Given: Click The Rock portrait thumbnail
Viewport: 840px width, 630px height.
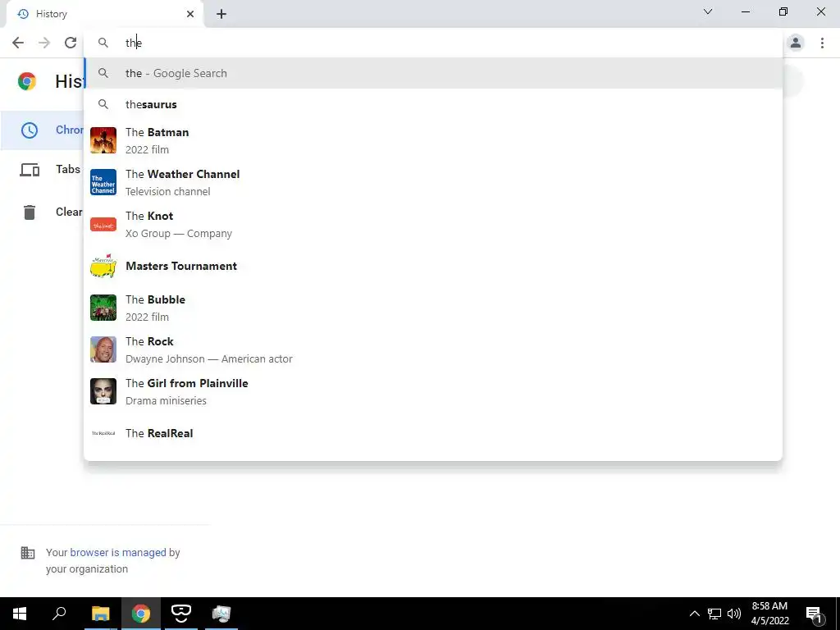Looking at the screenshot, I should pos(103,349).
